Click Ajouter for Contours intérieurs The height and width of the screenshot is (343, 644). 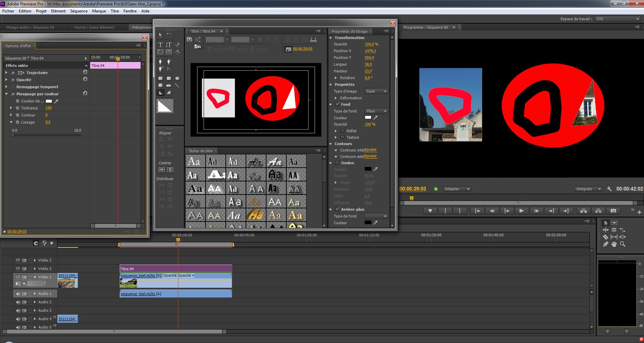[370, 150]
